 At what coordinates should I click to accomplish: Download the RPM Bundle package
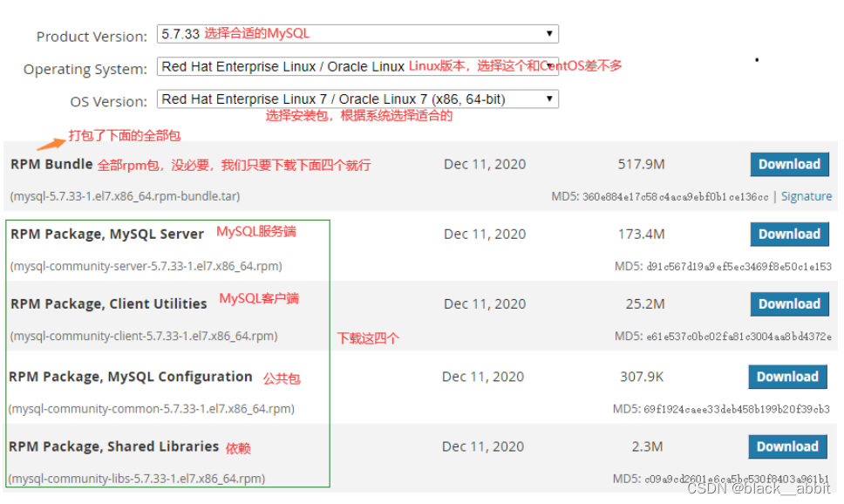tap(788, 164)
